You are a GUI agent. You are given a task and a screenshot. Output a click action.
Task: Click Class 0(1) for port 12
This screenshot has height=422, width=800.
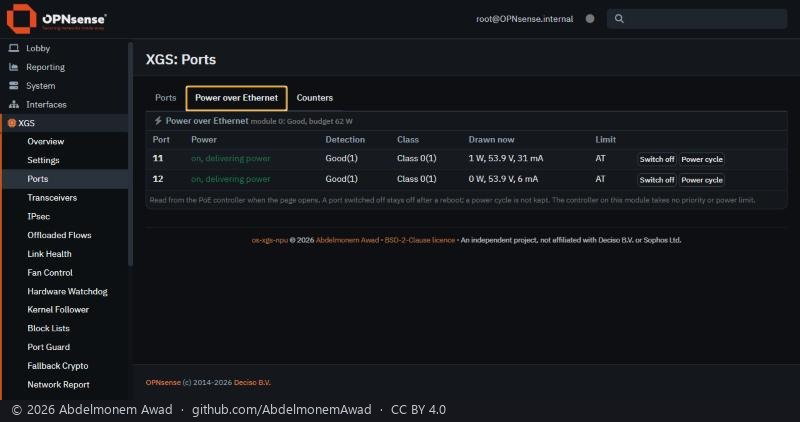point(416,179)
